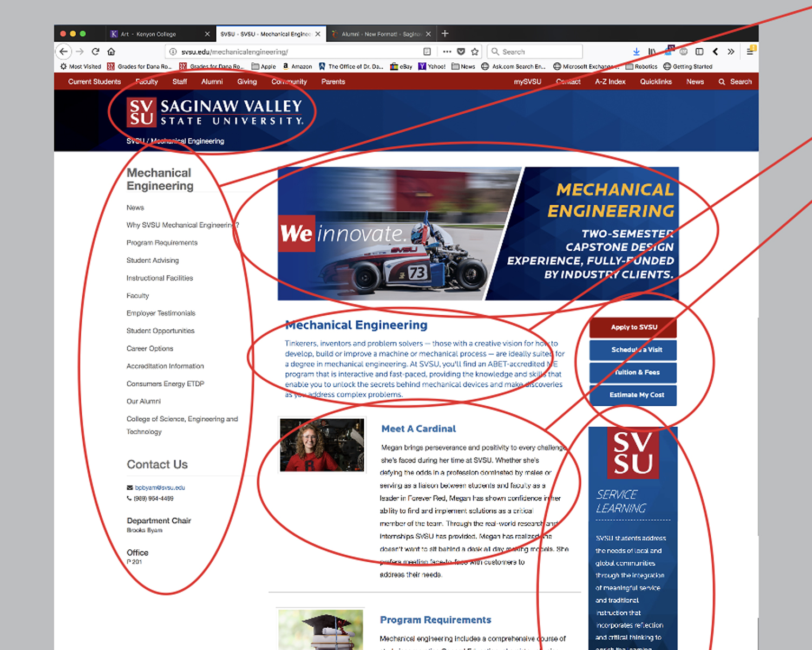
Task: Open the downloads arrow icon
Action: [x=636, y=51]
